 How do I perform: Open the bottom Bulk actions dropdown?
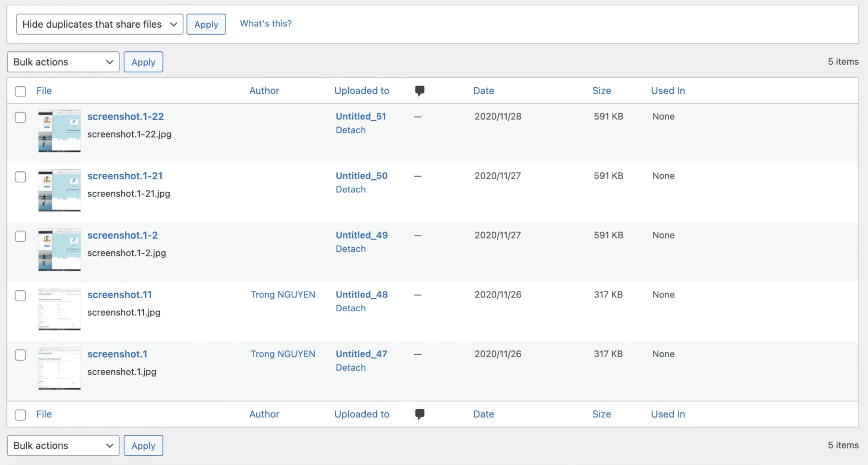click(x=63, y=446)
